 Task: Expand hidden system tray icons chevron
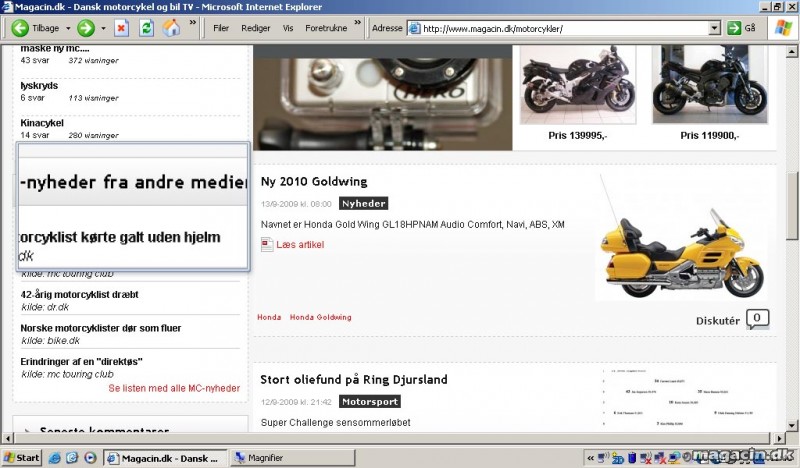[x=590, y=458]
